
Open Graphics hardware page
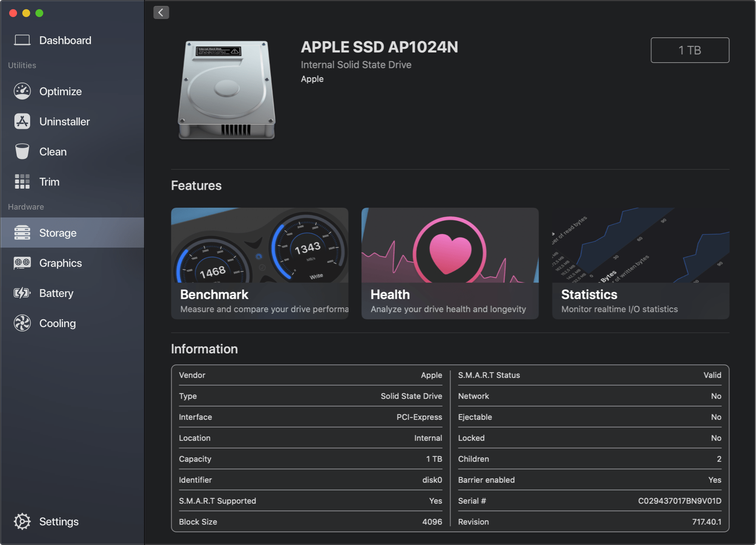(x=72, y=263)
